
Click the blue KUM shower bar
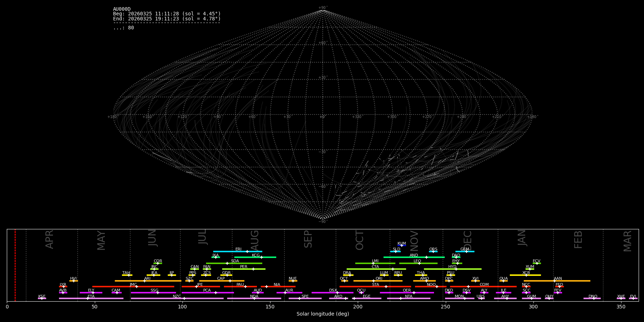coord(402,245)
